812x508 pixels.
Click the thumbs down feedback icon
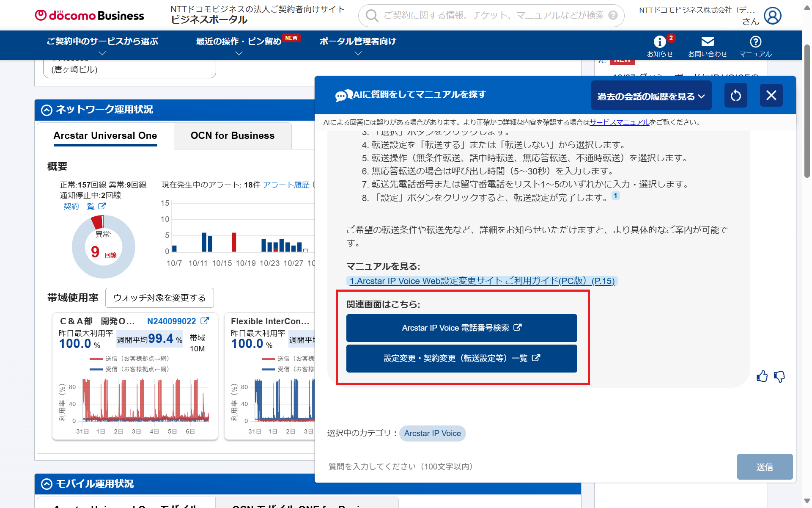779,376
